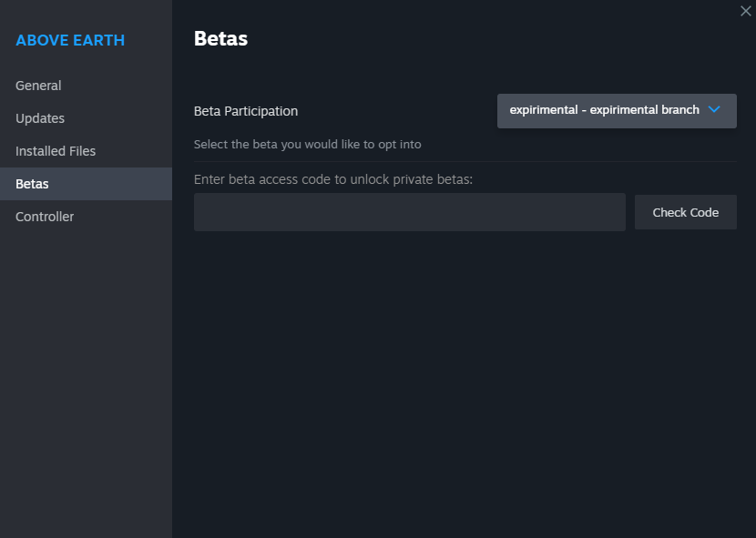Click the blank panel area below the code field
Screen dimensions: 756x538
coord(465,382)
